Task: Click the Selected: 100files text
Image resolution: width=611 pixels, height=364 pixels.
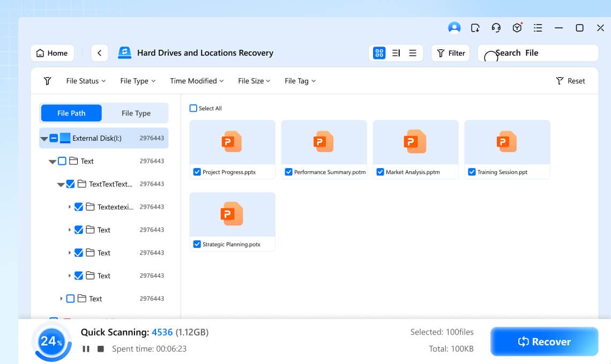Action: tap(442, 332)
